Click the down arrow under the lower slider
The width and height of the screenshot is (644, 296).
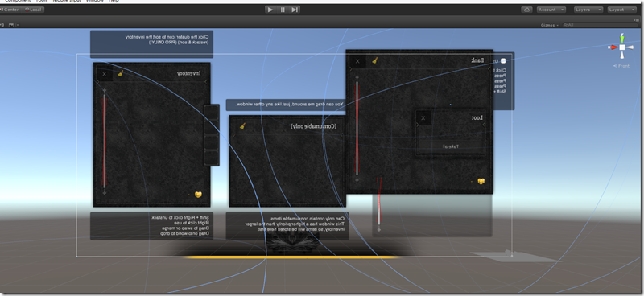(x=378, y=229)
